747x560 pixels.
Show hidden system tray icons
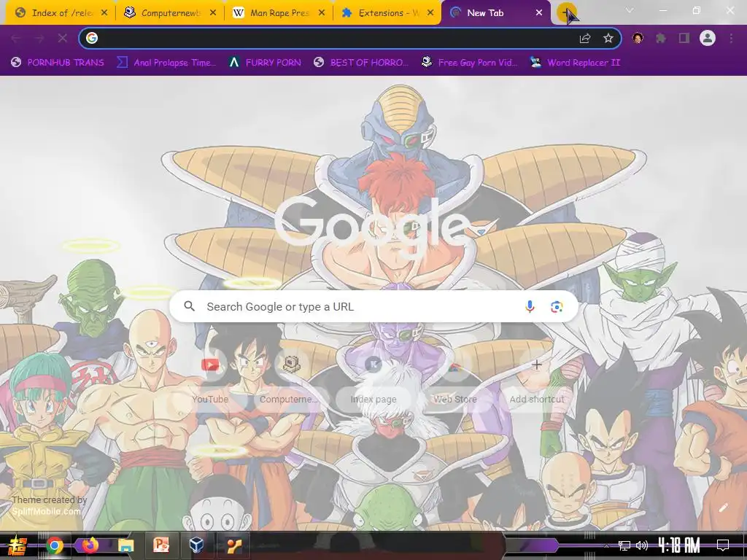[x=606, y=545]
